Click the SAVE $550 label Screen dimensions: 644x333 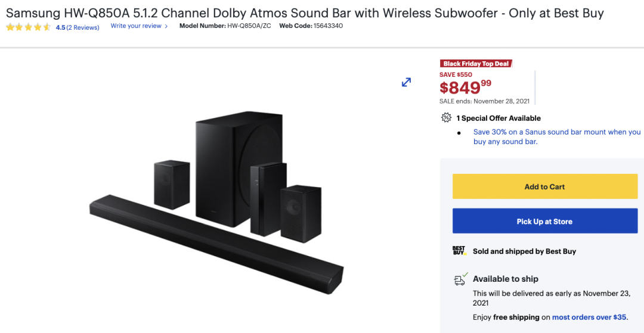coord(456,74)
